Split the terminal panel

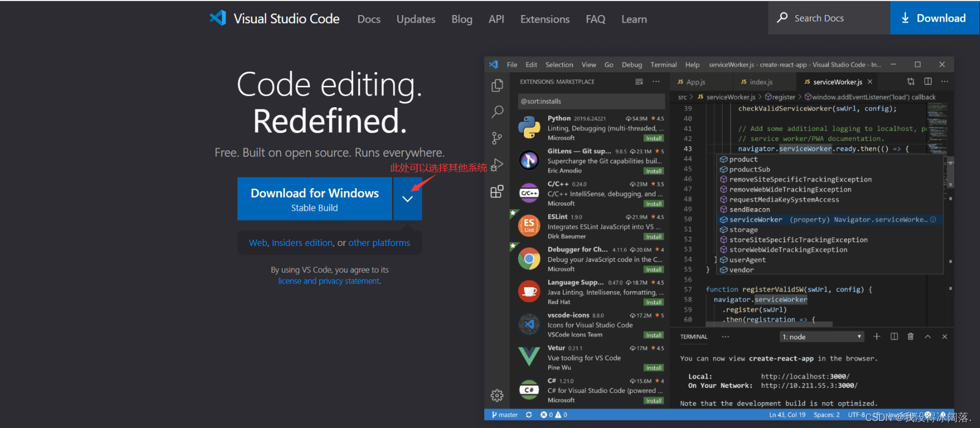[894, 336]
